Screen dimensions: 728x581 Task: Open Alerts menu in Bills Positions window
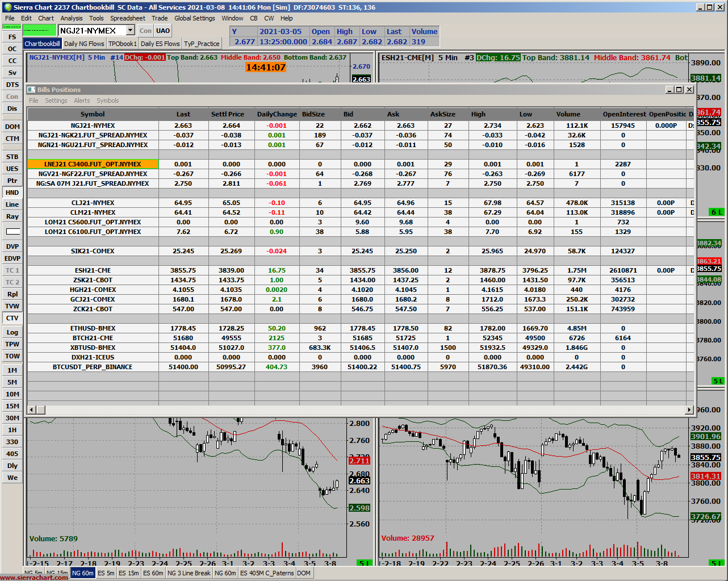[82, 101]
